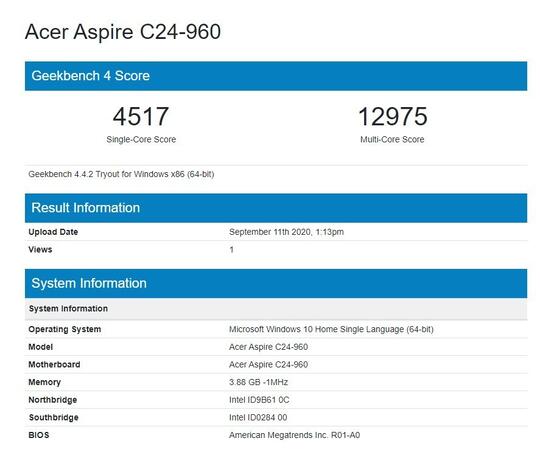Click the Northbridge Intel ID9B61 value
540x452 pixels.
point(259,400)
